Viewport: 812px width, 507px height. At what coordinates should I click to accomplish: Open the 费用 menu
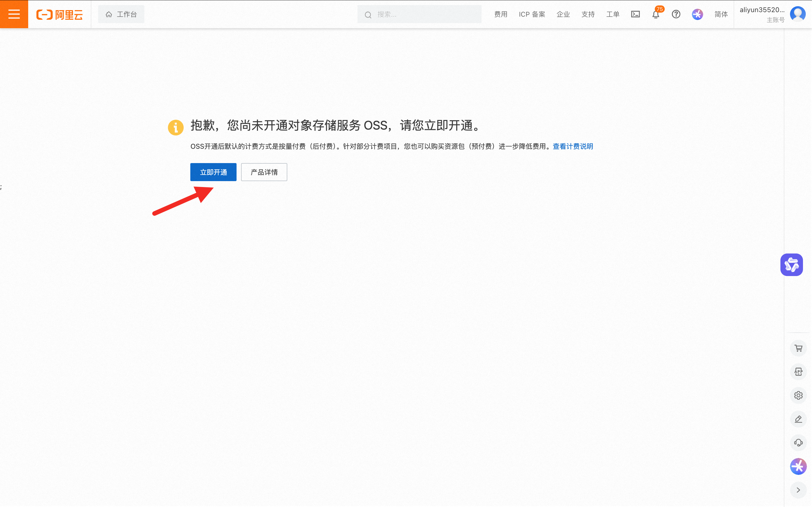click(x=501, y=14)
